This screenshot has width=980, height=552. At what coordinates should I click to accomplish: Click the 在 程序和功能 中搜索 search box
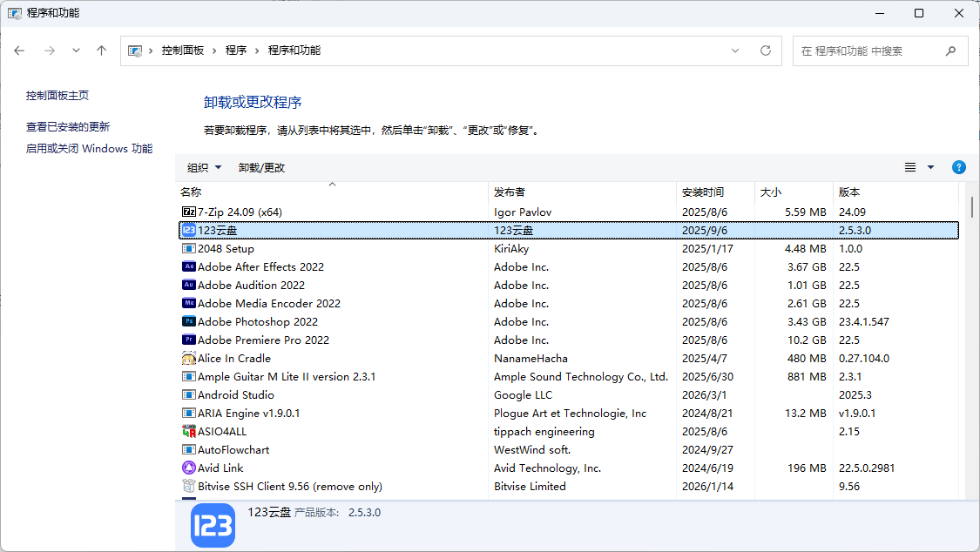click(867, 51)
